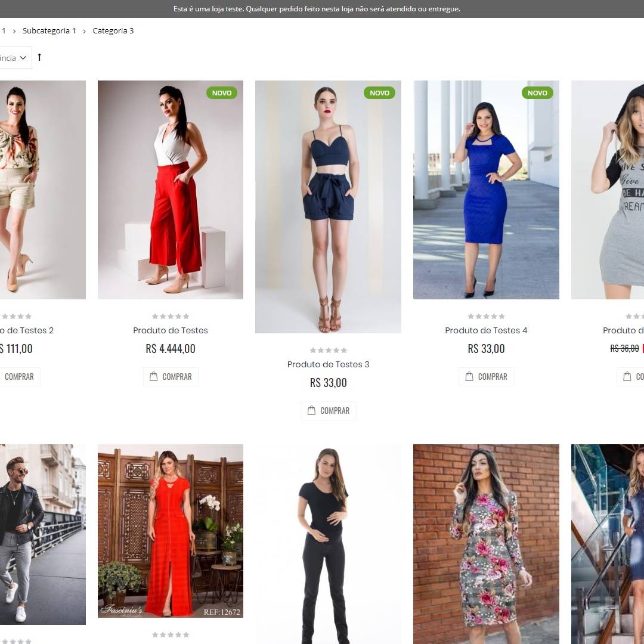Click the NOVO badge on the red pants product
Screen dimensions: 644x644
click(x=222, y=93)
